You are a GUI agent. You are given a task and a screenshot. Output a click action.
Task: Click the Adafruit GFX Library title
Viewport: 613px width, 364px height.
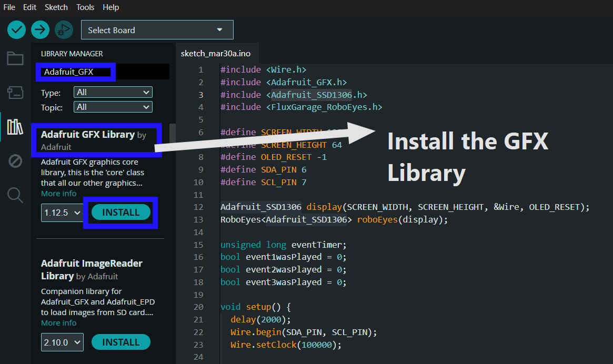pyautogui.click(x=88, y=135)
